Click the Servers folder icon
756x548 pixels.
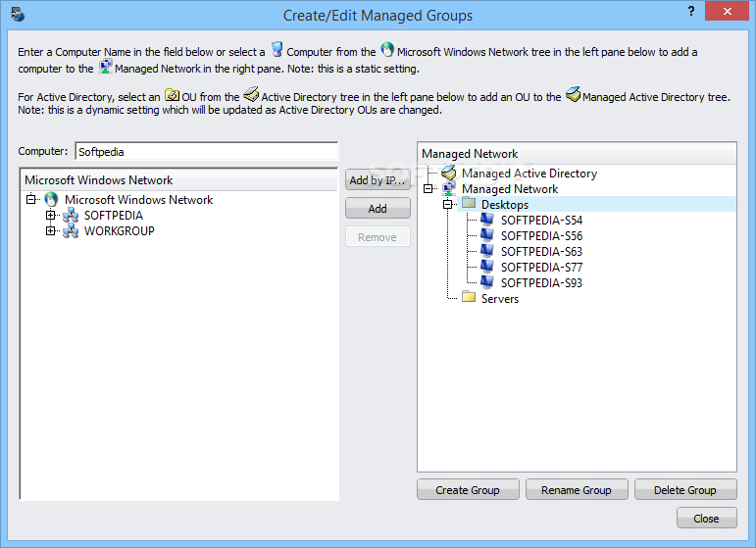469,296
